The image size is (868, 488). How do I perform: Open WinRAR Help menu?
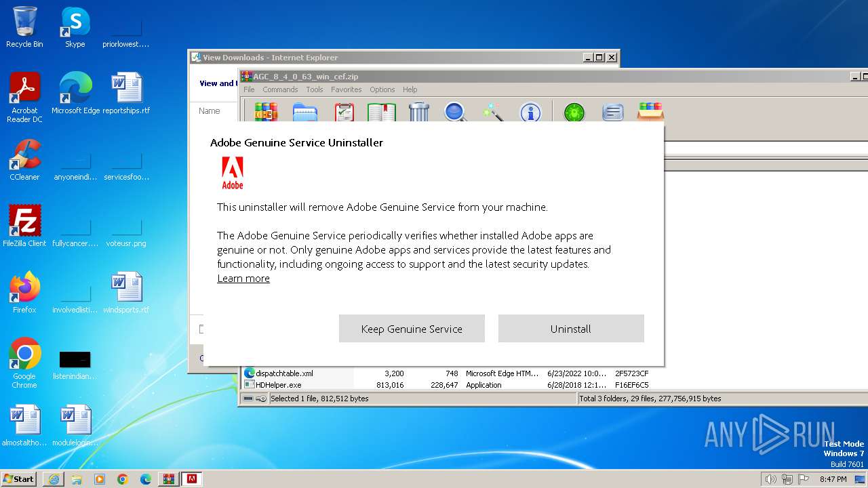tap(410, 89)
